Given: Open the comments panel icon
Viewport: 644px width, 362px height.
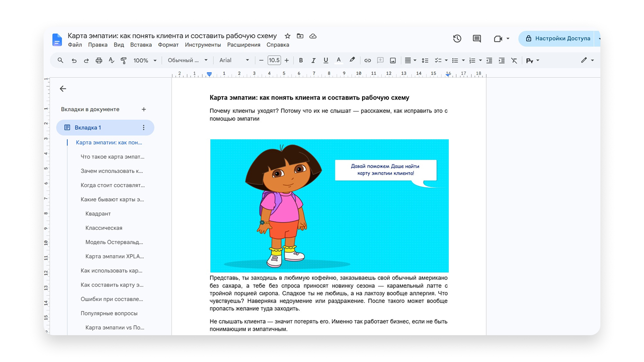Looking at the screenshot, I should point(477,39).
